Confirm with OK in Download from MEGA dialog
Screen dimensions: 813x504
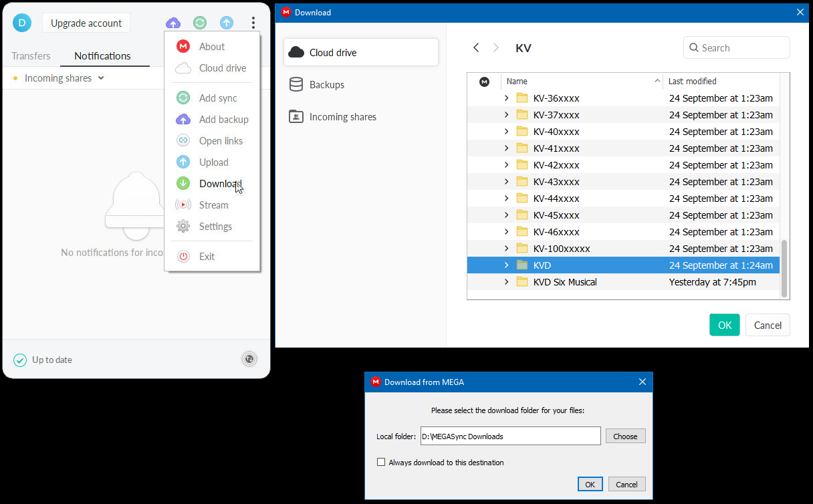coord(590,485)
